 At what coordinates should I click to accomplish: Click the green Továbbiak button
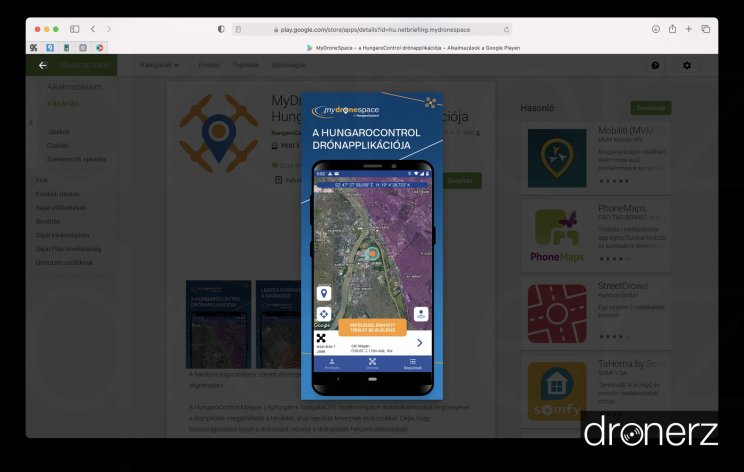651,108
